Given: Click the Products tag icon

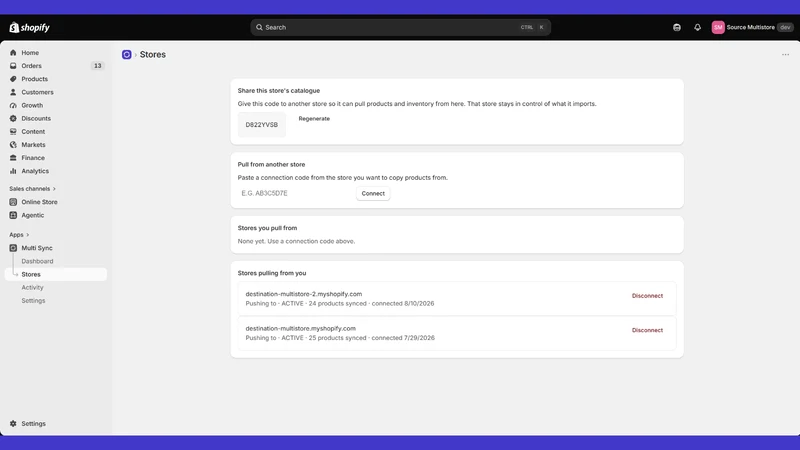Looking at the screenshot, I should (13, 79).
